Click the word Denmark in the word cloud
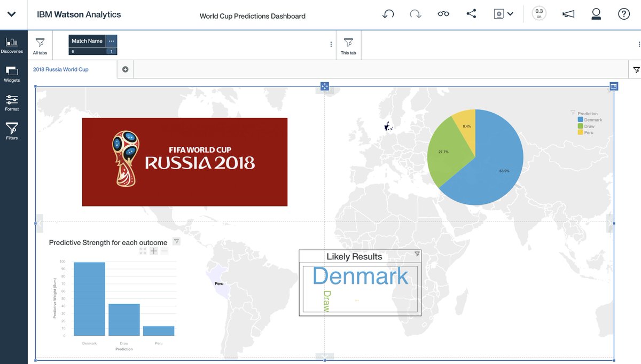Viewport: 641px width, 364px height. pos(361,276)
